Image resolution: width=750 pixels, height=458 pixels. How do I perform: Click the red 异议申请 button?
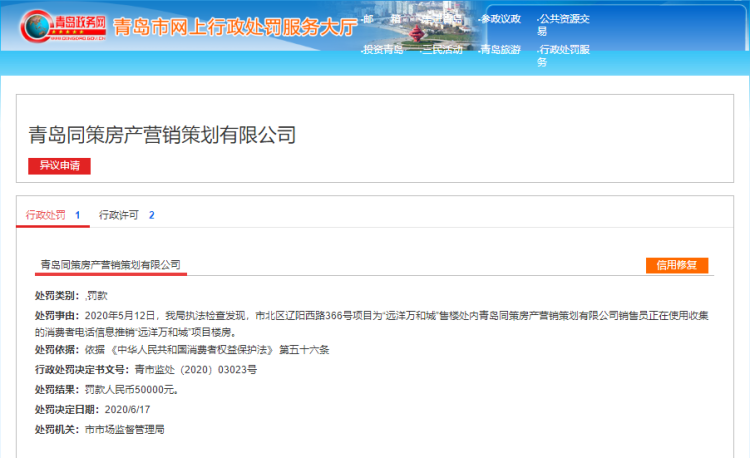pos(59,166)
